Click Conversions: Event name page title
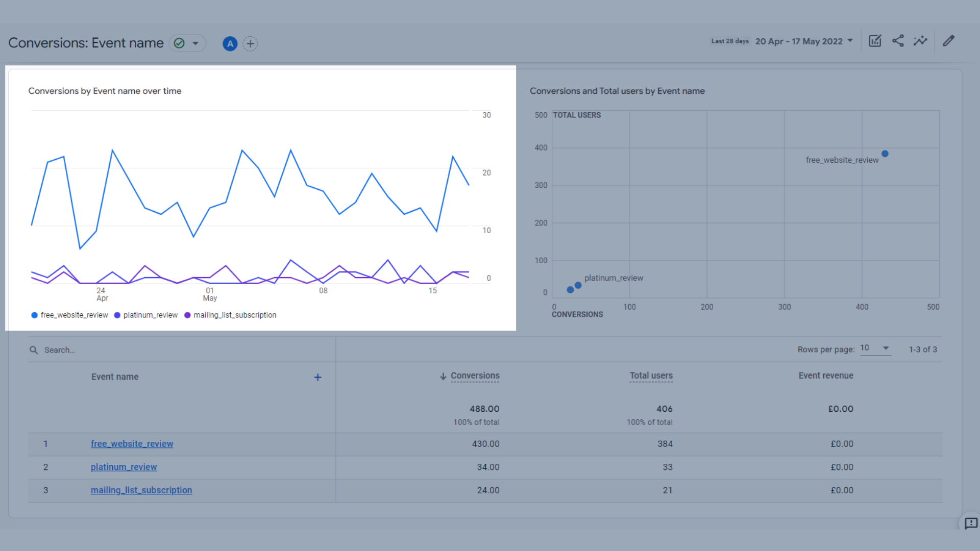This screenshot has height=551, width=980. coord(86,43)
